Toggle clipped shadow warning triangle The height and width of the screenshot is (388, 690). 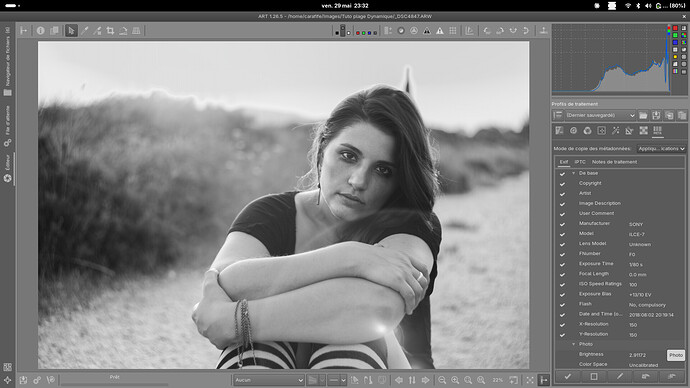[x=427, y=31]
